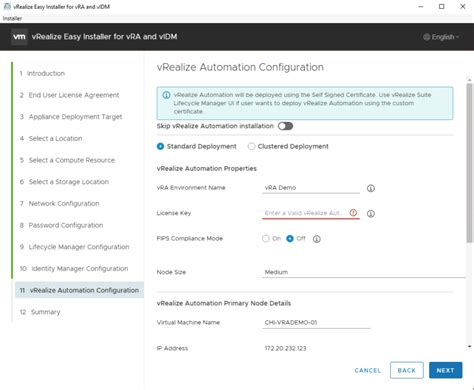Select Clustered Deployment radio button
This screenshot has width=474, height=390.
pyautogui.click(x=251, y=146)
